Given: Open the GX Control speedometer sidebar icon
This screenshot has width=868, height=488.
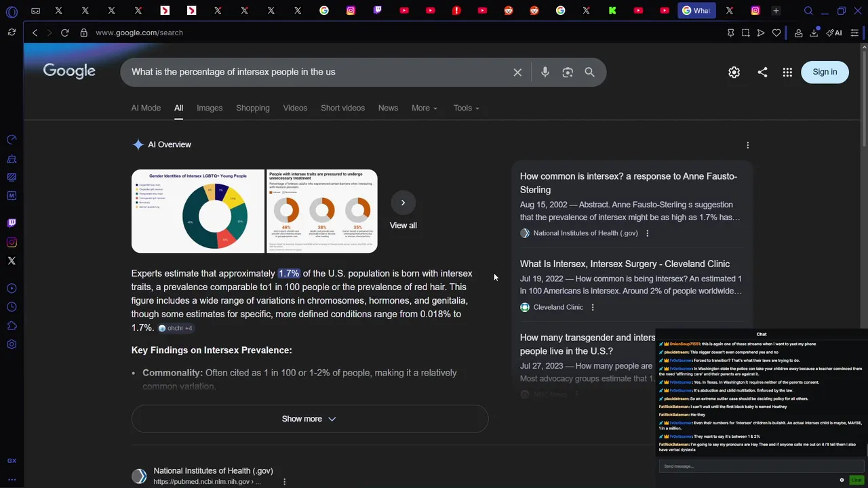Looking at the screenshot, I should coord(12,140).
